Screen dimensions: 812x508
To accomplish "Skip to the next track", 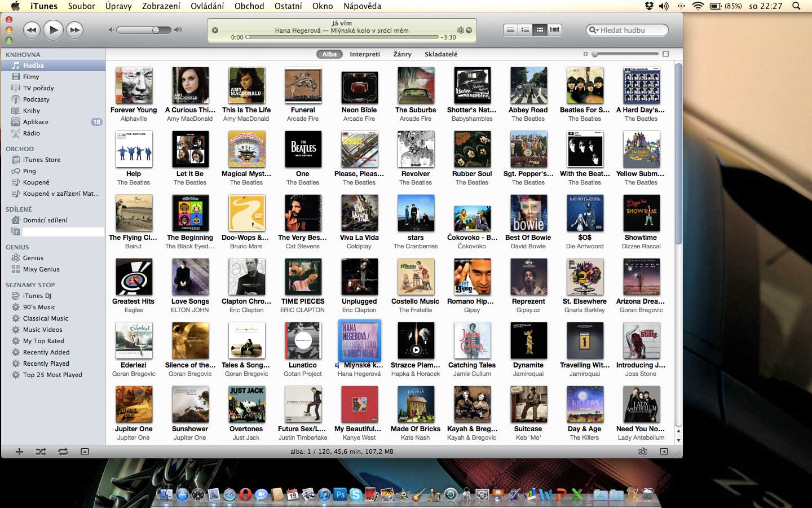I will (74, 30).
